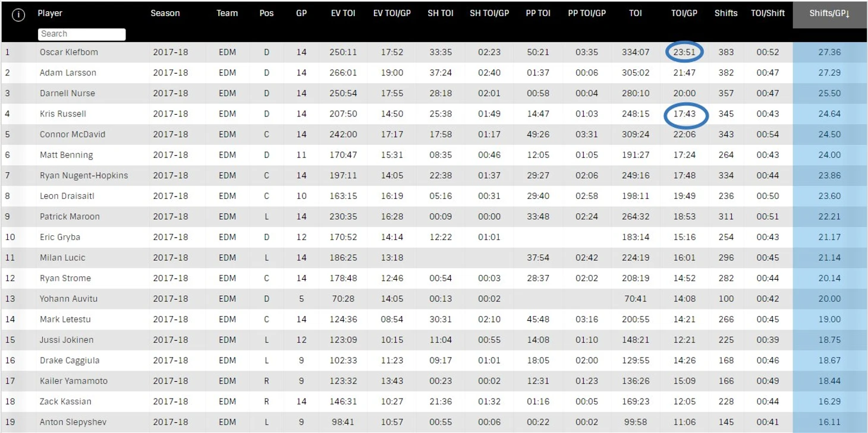The width and height of the screenshot is (868, 433).
Task: Click the Pos column header
Action: (x=266, y=13)
